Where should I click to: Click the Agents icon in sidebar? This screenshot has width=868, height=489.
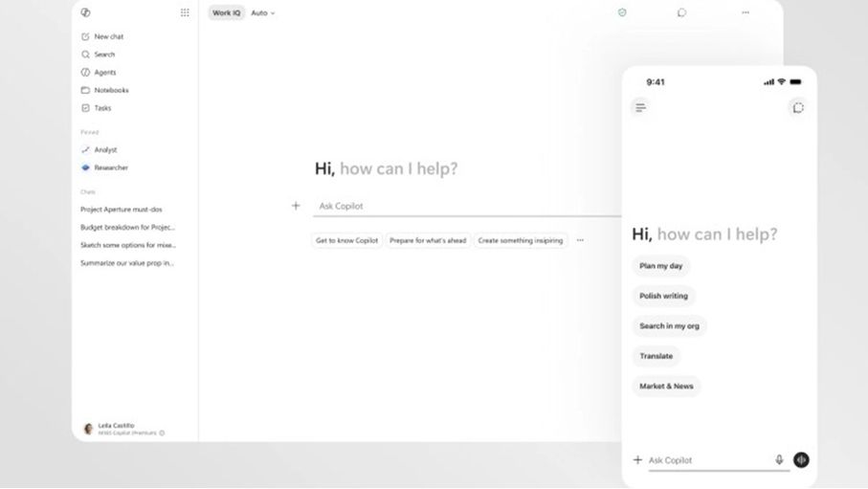coord(85,72)
